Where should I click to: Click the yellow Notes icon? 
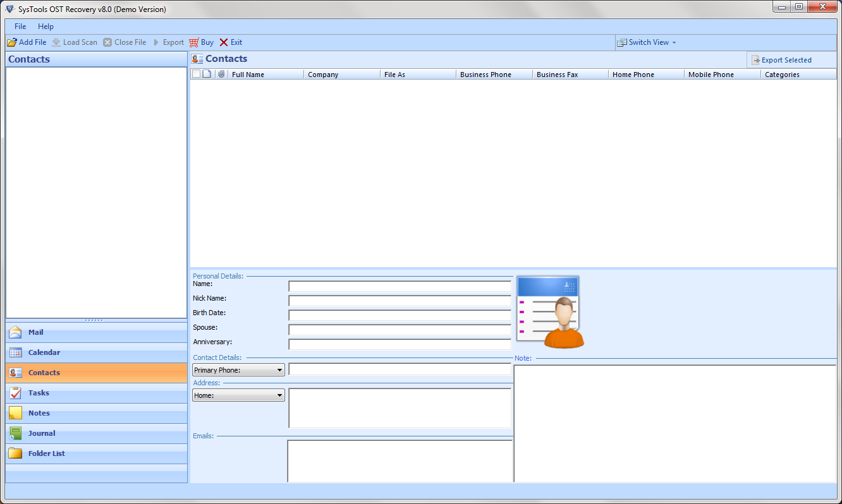(x=15, y=413)
